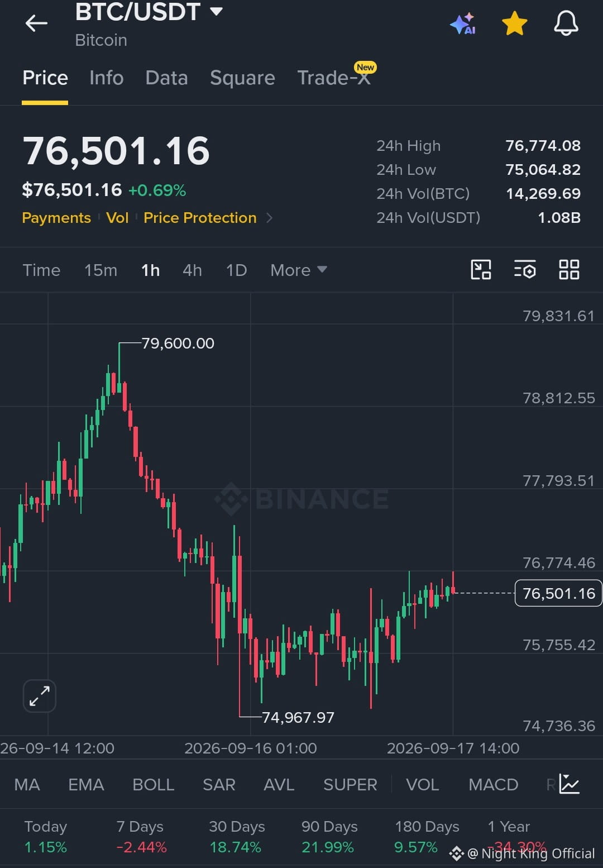603x868 pixels.
Task: Expand the BTC/USDT pair dropdown arrow
Action: [x=216, y=11]
